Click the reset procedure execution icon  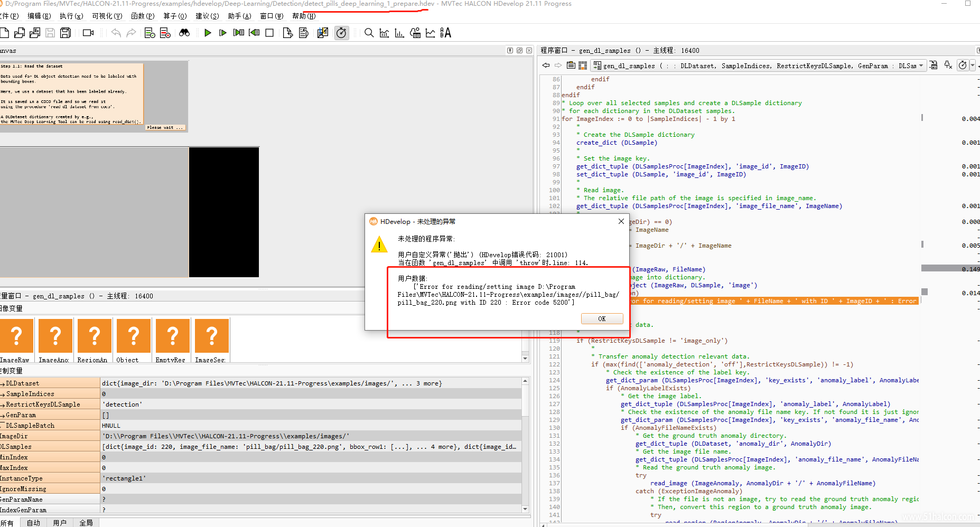[304, 33]
